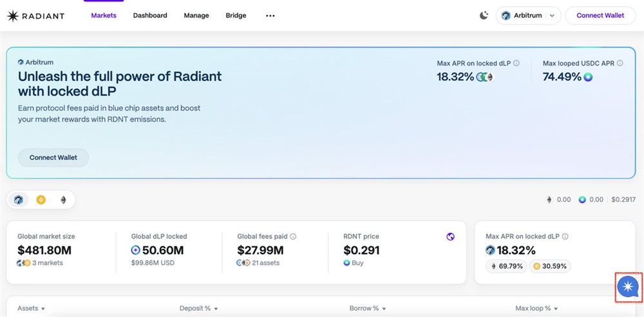Open the three-dots more menu
This screenshot has width=644, height=317.
point(270,15)
